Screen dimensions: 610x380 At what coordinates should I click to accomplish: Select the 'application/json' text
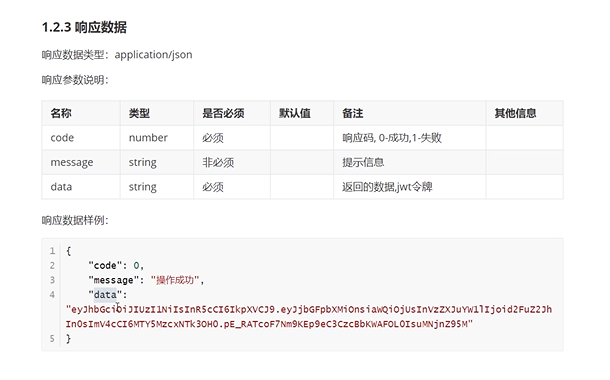pos(153,54)
